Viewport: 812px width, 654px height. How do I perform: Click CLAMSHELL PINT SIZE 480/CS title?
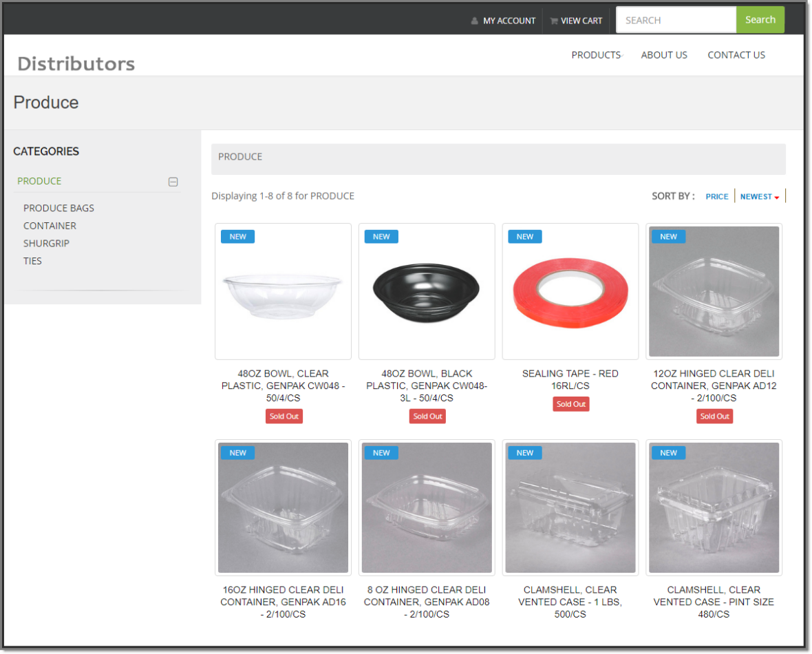coord(714,602)
